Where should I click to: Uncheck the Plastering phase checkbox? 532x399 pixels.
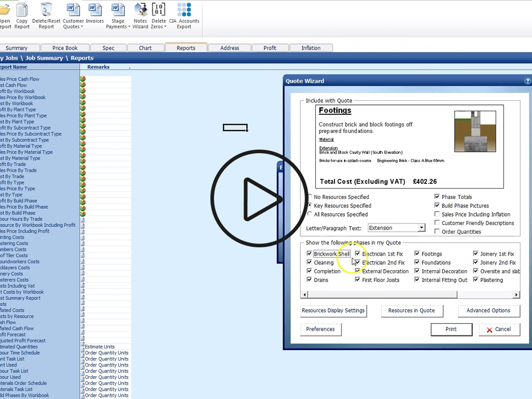click(476, 280)
